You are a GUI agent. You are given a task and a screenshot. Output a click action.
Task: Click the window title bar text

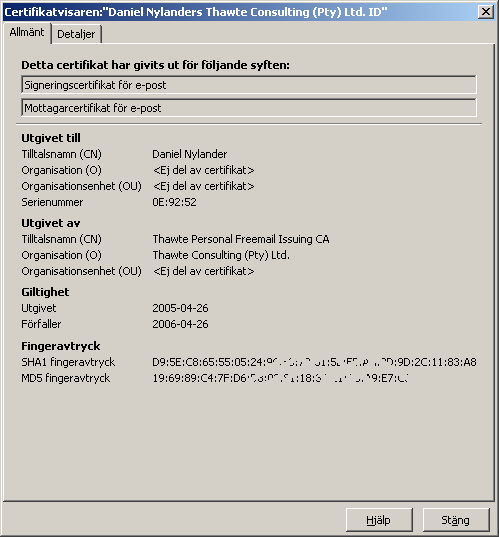pos(196,12)
